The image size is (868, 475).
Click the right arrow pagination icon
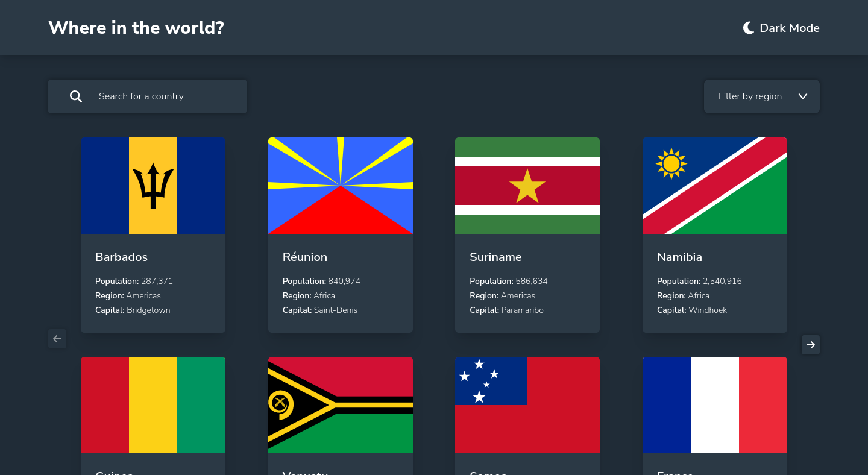811,344
